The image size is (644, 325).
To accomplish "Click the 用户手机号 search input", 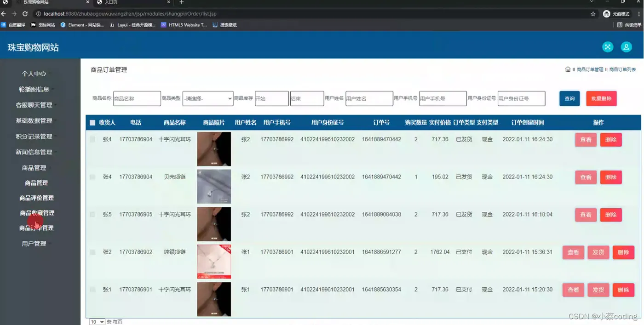I will tap(443, 98).
